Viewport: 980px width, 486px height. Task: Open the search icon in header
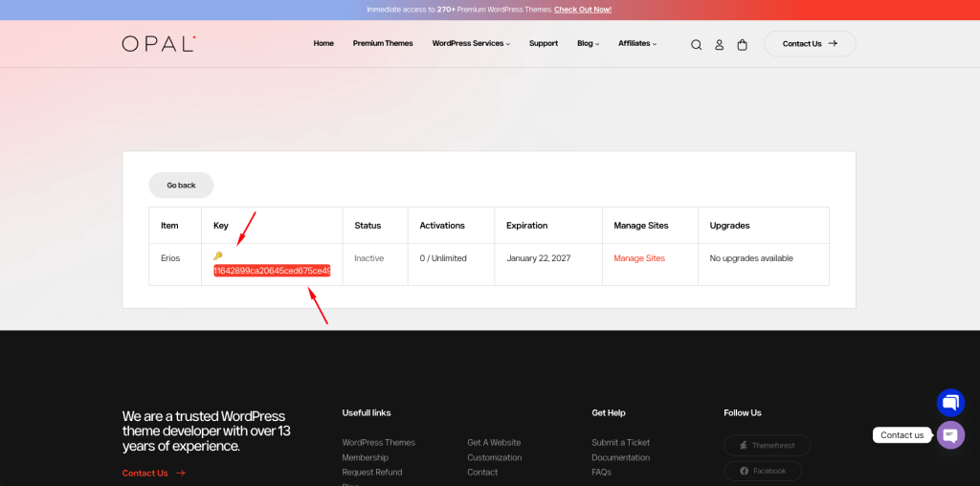pos(696,44)
